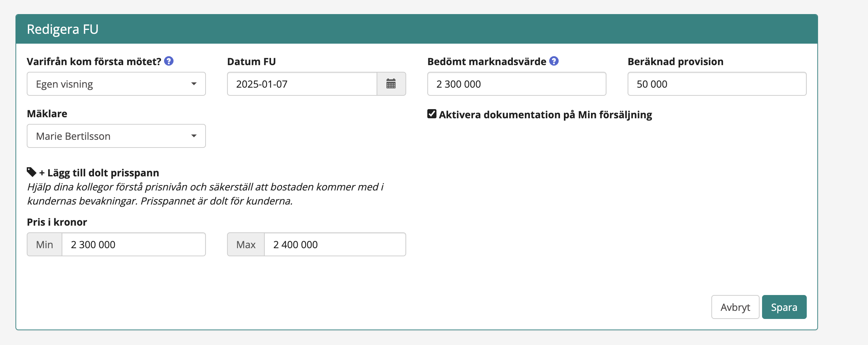Click help icon beside Varifrån kom första mötet

point(169,61)
